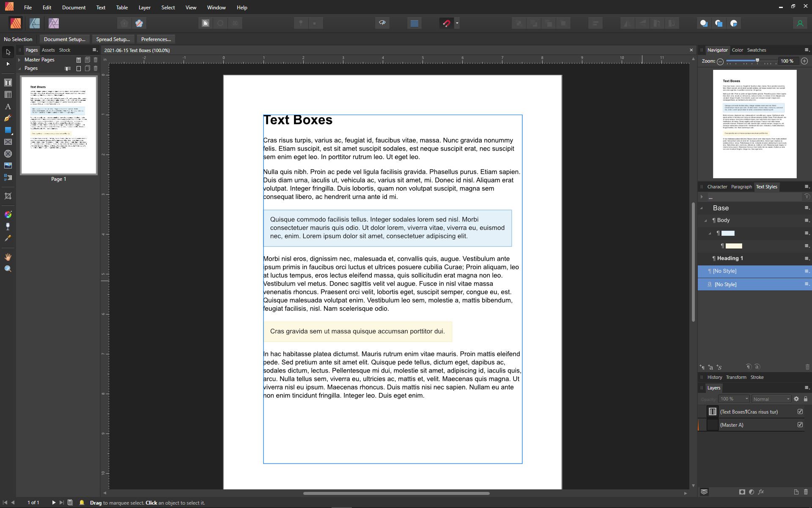Select the Page 1 thumbnail

click(x=58, y=125)
